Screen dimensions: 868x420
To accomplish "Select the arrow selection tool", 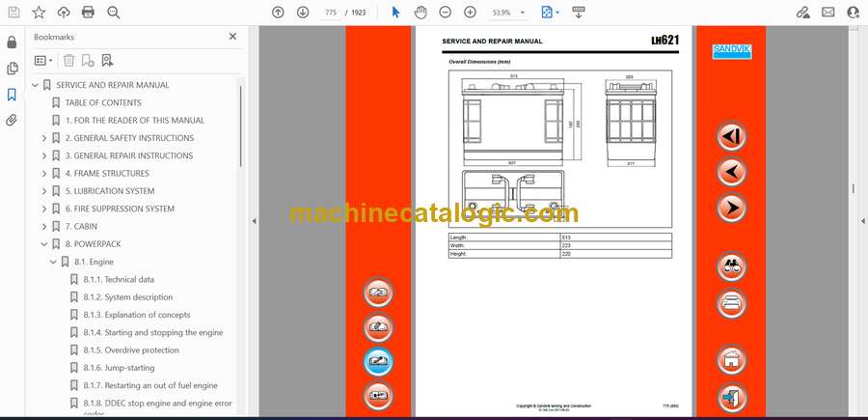I will point(395,13).
